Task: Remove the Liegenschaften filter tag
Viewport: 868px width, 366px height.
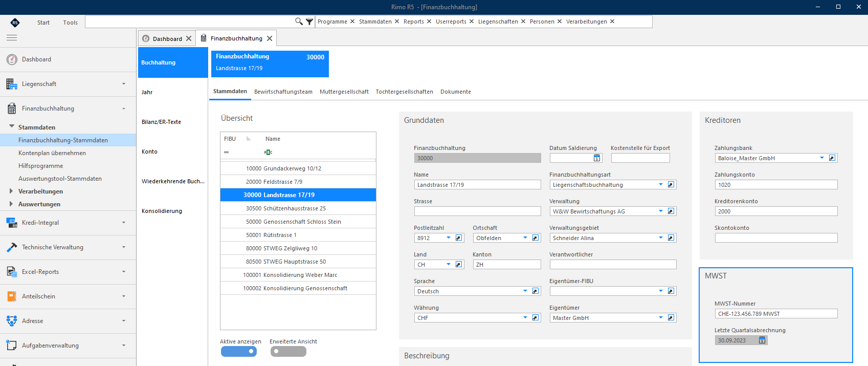Action: pos(523,21)
